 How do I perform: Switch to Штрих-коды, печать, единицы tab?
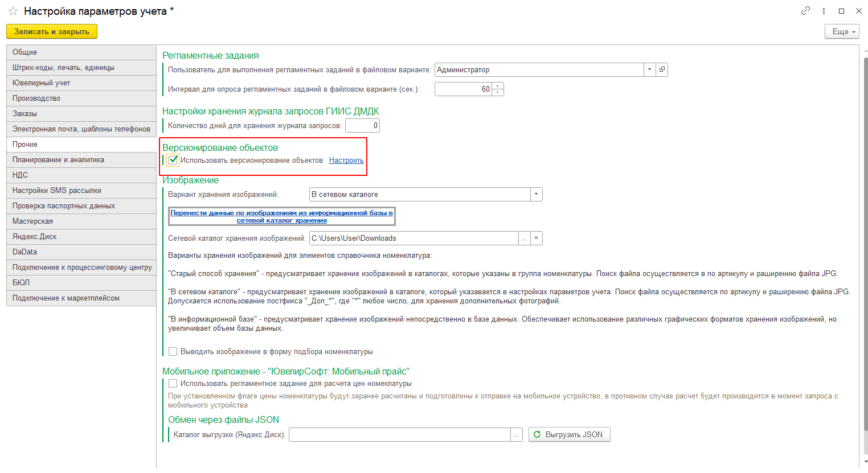click(x=81, y=68)
